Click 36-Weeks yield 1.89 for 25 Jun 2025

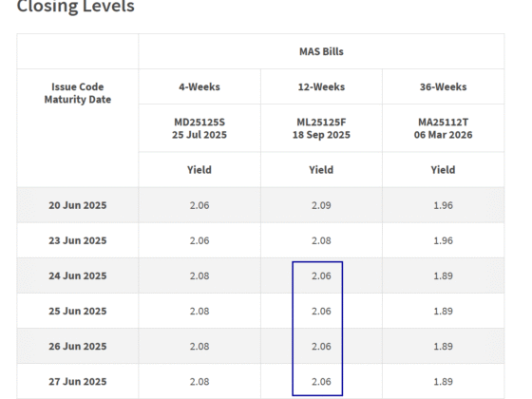[443, 312]
